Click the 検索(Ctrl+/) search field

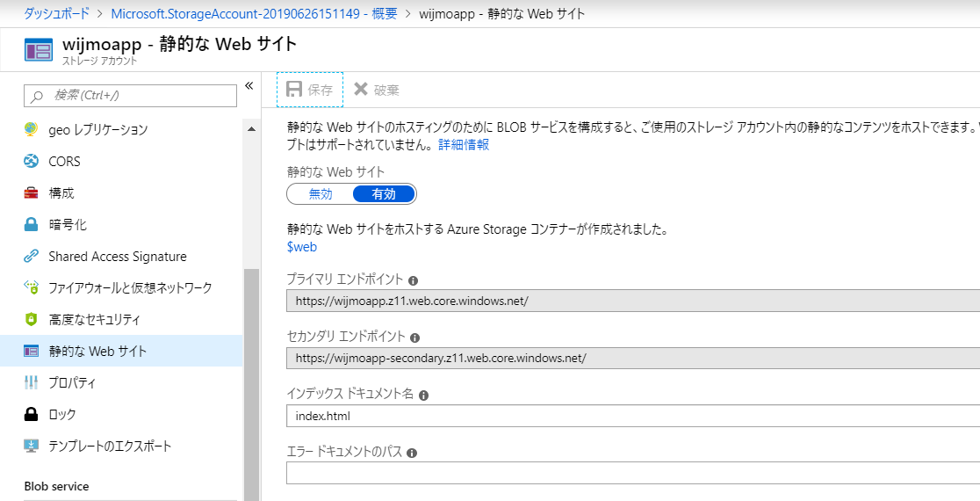click(x=131, y=96)
